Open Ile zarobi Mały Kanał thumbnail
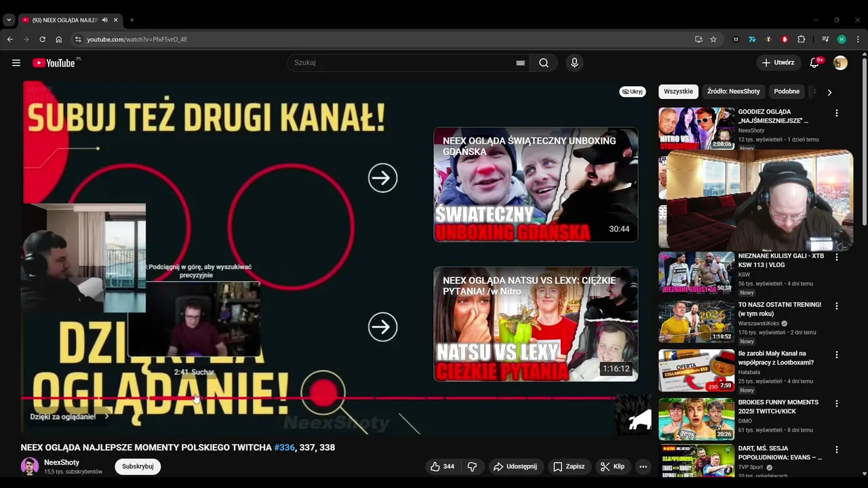 [x=696, y=370]
